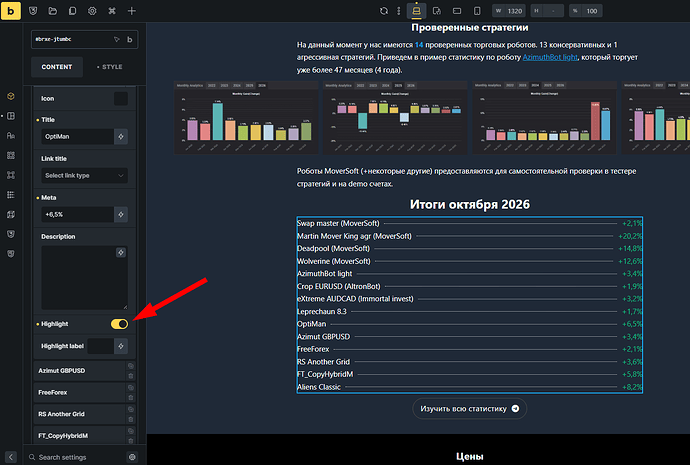Screen dimensions: 690x465
Task: Click the dynamic data icon in Description
Action: 121,253
